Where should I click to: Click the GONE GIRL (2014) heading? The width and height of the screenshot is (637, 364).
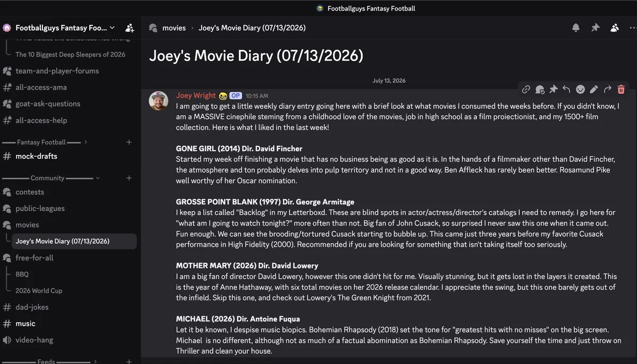(239, 149)
